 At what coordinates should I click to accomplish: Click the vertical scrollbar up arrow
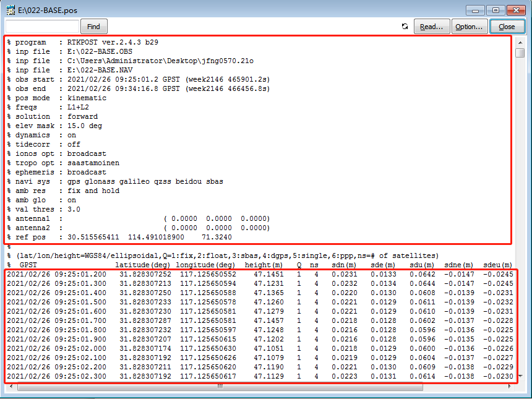520,43
